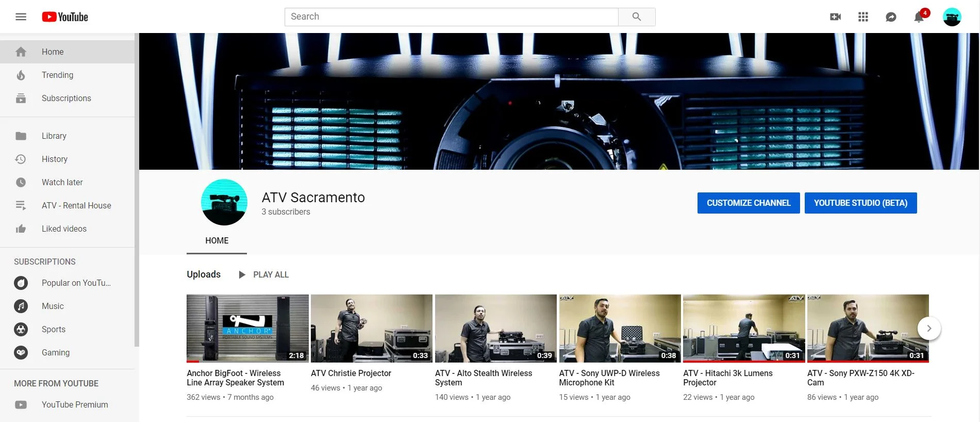Open the Anchor BigFoot video thumbnail
Screen dimensions: 980x422
pyautogui.click(x=247, y=329)
